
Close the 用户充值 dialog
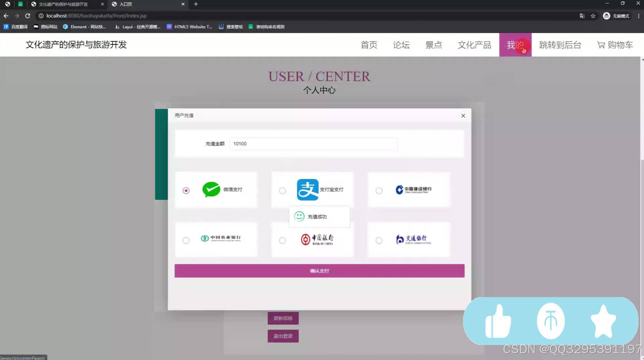tap(463, 116)
